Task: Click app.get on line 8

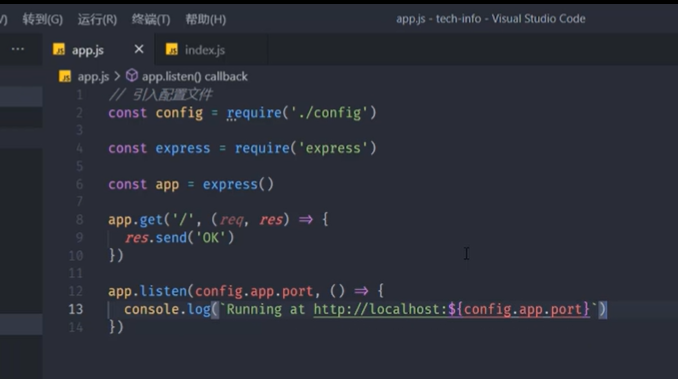Action: pyautogui.click(x=135, y=220)
